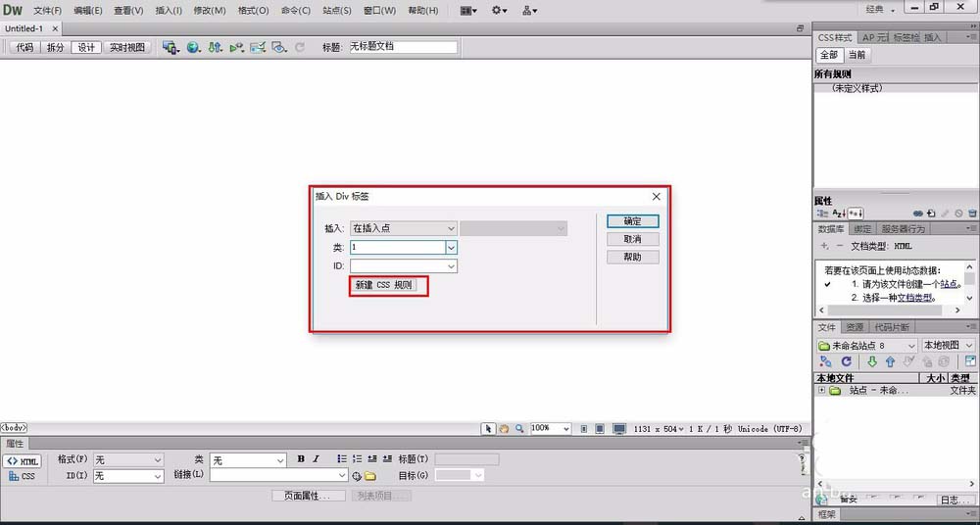Image resolution: width=980 pixels, height=525 pixels.
Task: Apply bold with the B icon
Action: 301,458
